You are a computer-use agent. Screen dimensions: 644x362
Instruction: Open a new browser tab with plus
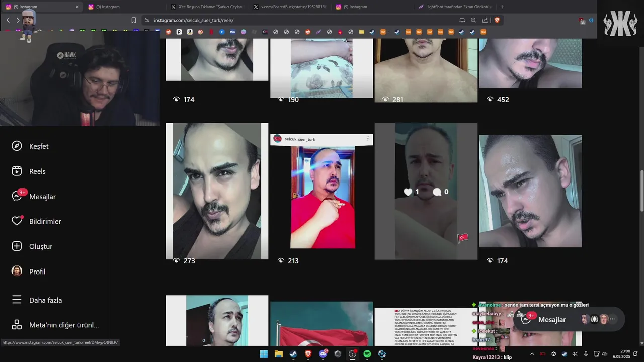pos(503,7)
